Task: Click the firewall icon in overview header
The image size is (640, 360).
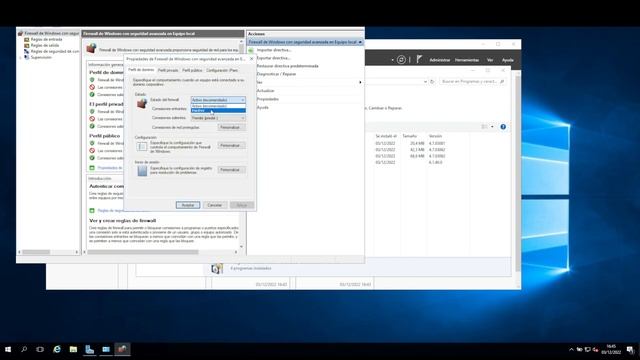Action: 91,49
